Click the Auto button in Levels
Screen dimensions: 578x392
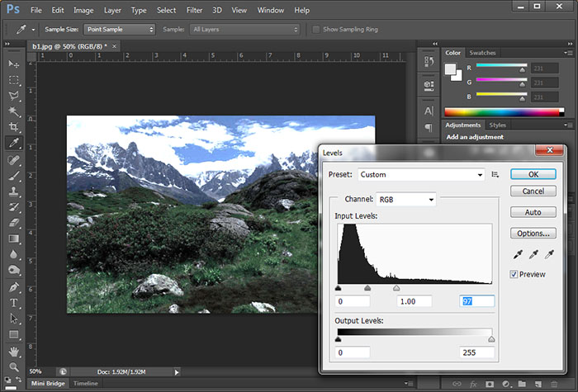click(533, 212)
